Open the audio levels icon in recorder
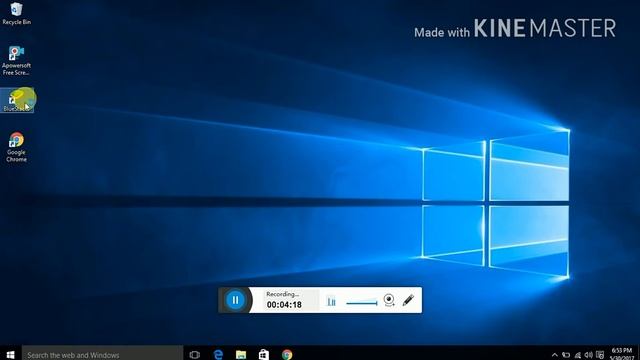This screenshot has height=360, width=640. tap(331, 302)
